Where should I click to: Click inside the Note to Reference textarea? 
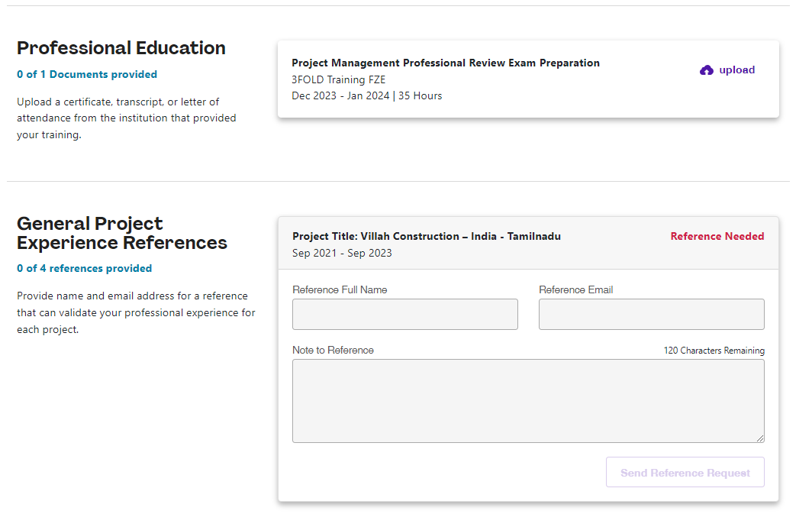[x=528, y=400]
